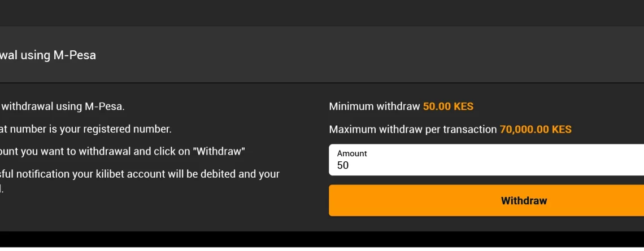Collapse the M-Pesa withdrawal header section
This screenshot has width=644, height=251.
322,55
